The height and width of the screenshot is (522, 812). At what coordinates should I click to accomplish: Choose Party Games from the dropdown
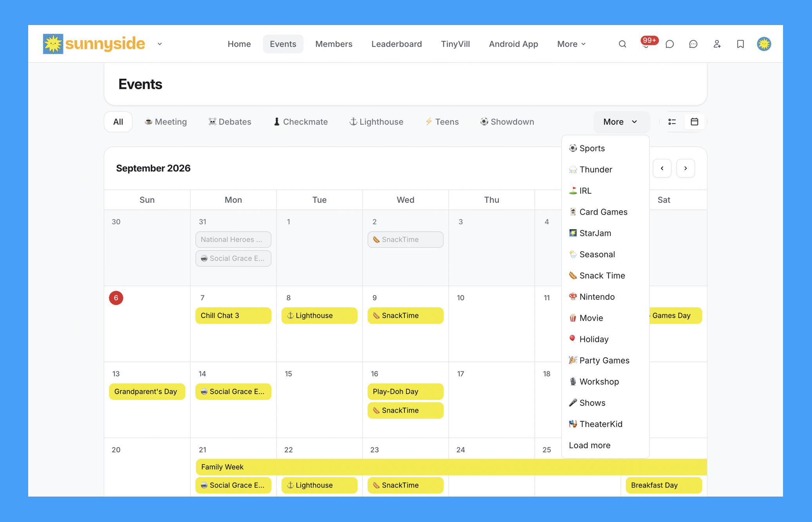click(x=605, y=360)
